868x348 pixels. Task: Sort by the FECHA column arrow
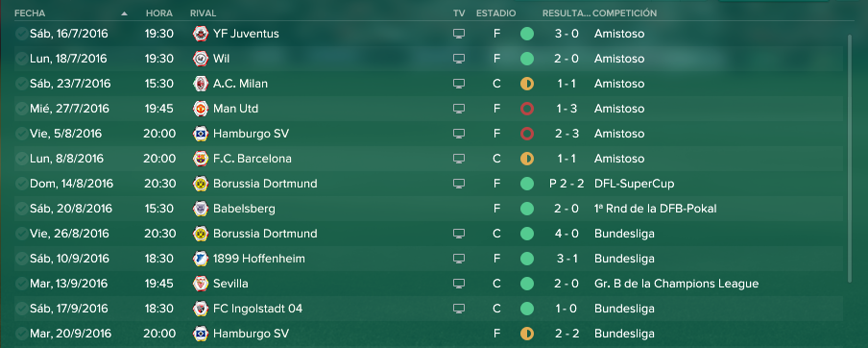tap(124, 13)
